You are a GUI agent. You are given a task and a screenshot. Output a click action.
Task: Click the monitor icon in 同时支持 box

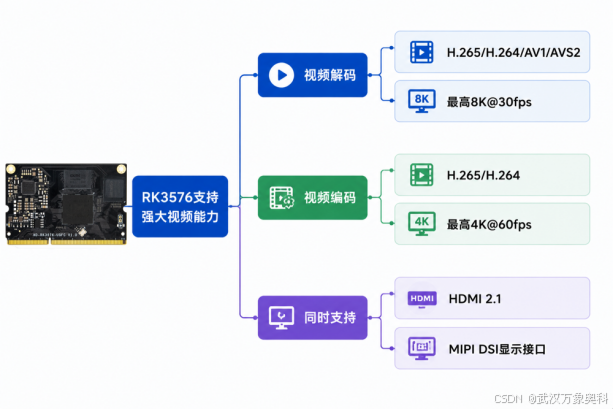(281, 318)
